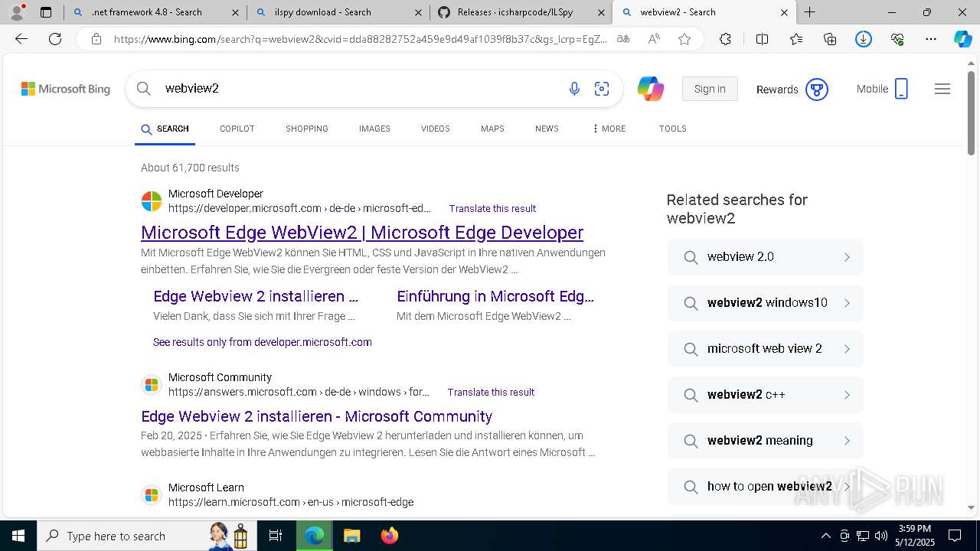Click the search magnifier in search box

pyautogui.click(x=144, y=89)
